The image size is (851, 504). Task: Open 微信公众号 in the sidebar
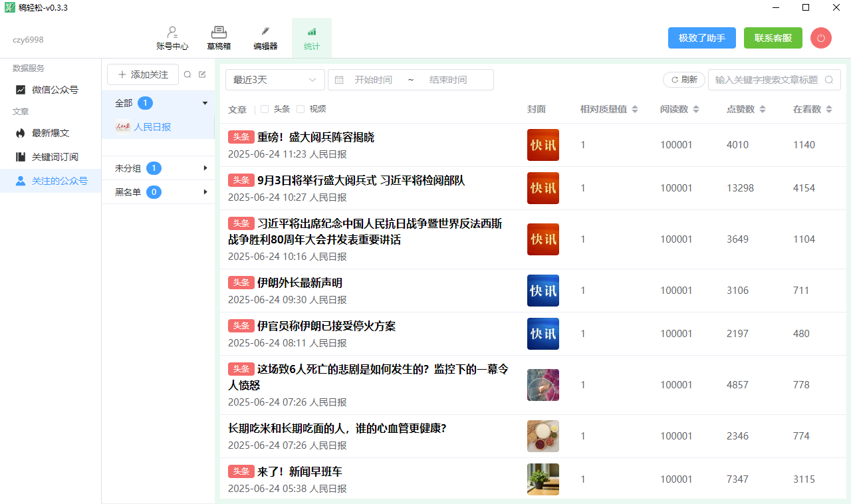click(51, 90)
